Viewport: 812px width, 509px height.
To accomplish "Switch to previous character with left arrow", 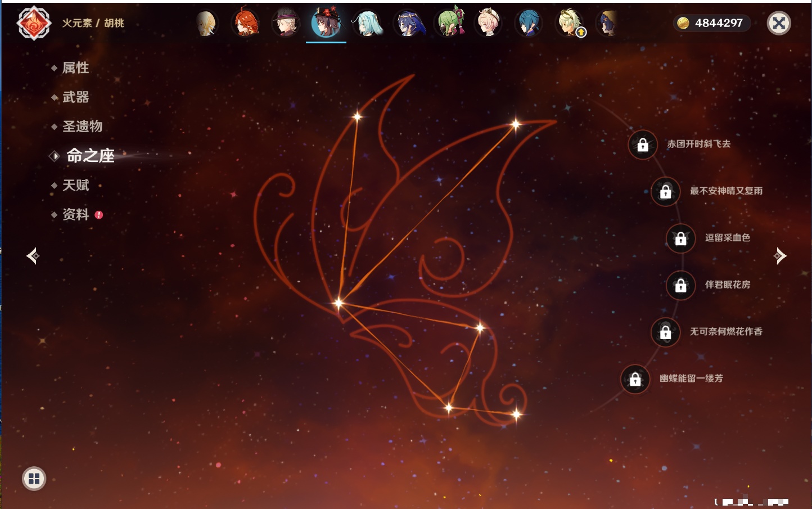I will click(x=33, y=256).
